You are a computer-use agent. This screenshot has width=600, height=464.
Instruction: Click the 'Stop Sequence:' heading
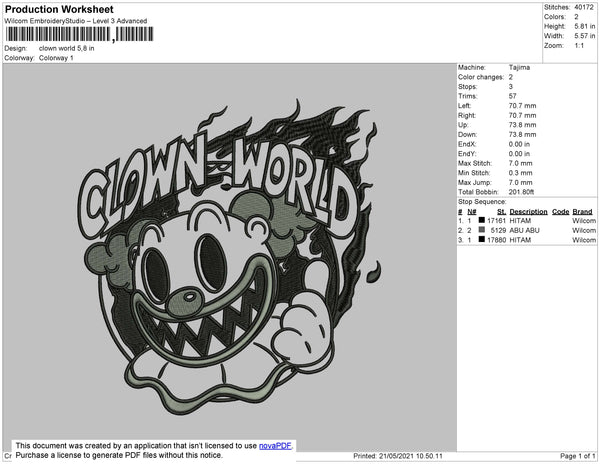482,202
